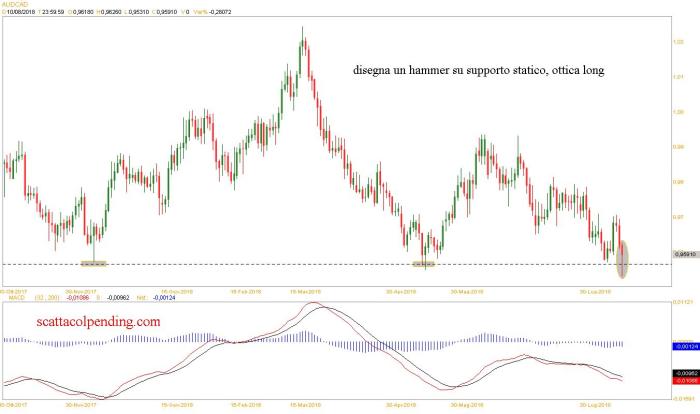Click the 15-Mar-2018 date on time axis
Viewport: 700px width, 414px height.
click(x=303, y=291)
